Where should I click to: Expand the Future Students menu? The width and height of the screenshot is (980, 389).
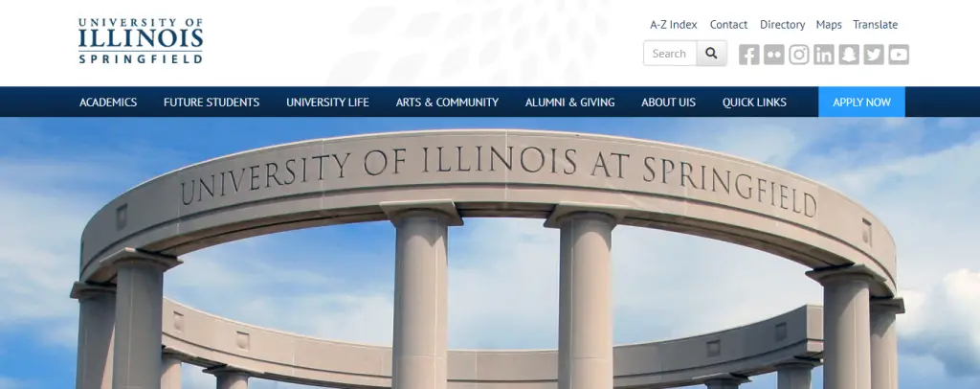(x=212, y=102)
